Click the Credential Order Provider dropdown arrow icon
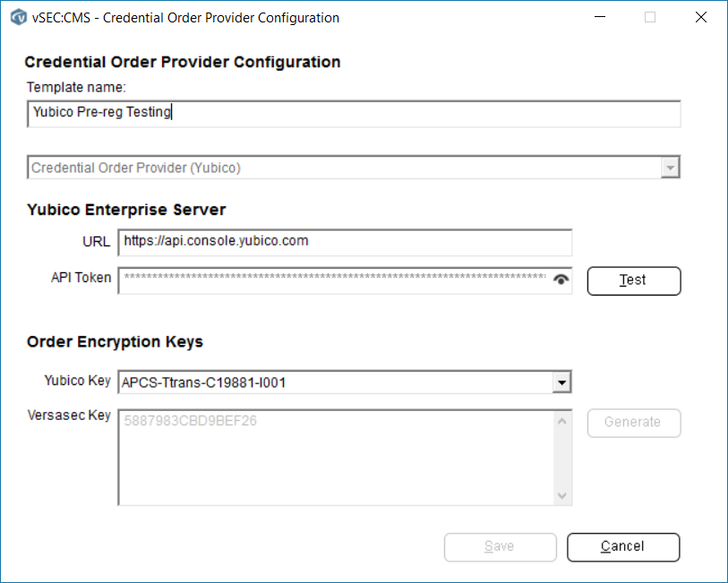The height and width of the screenshot is (583, 728). click(670, 167)
